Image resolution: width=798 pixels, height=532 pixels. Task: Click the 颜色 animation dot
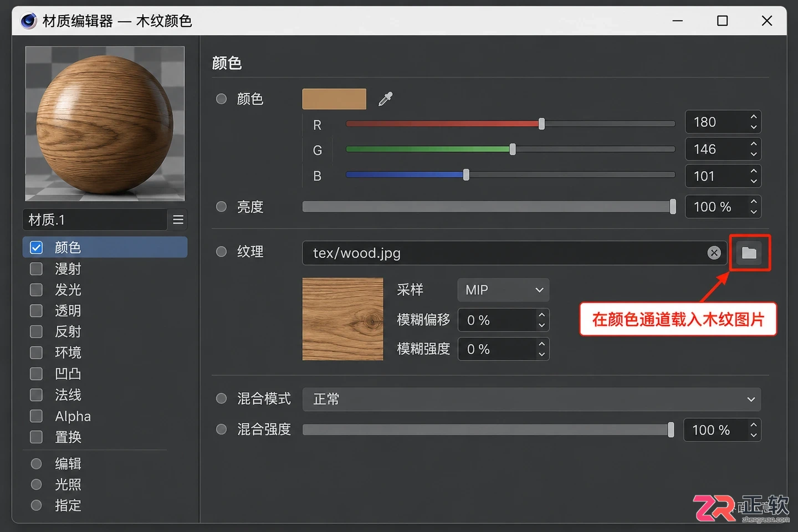(221, 99)
